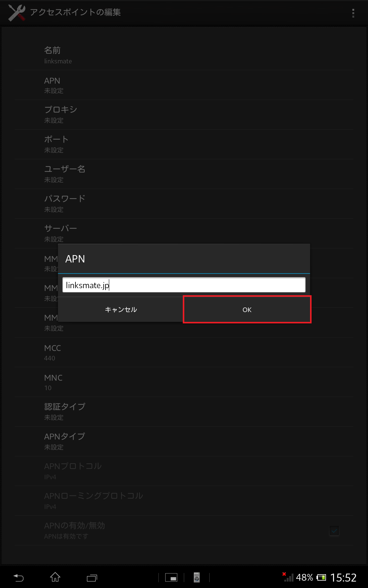368x588 pixels.
Task: Tap the キャンセル button in APN dialog
Action: [x=121, y=310]
